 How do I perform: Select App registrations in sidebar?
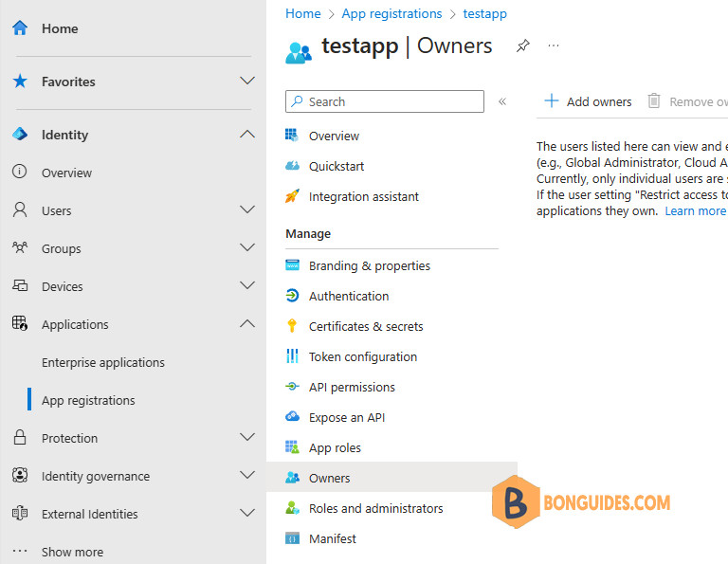[88, 400]
